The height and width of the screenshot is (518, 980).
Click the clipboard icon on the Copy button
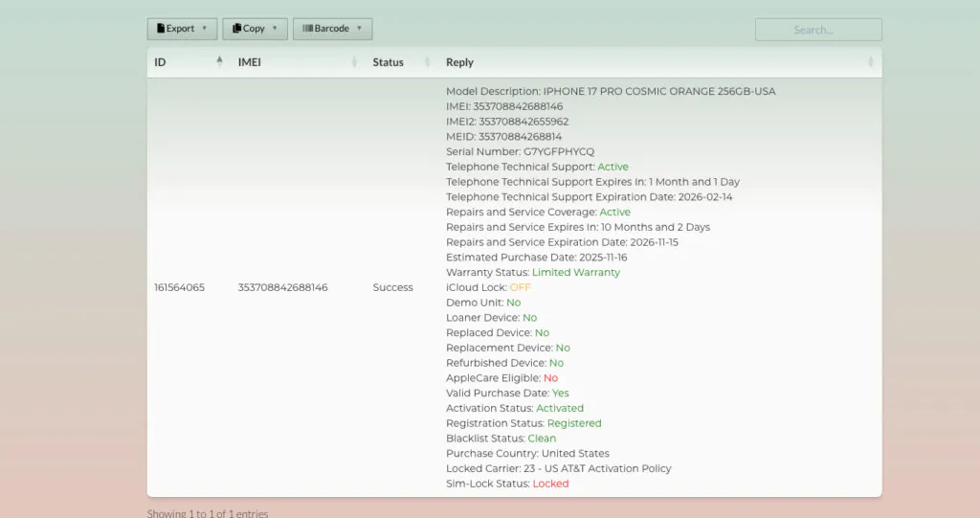(237, 28)
